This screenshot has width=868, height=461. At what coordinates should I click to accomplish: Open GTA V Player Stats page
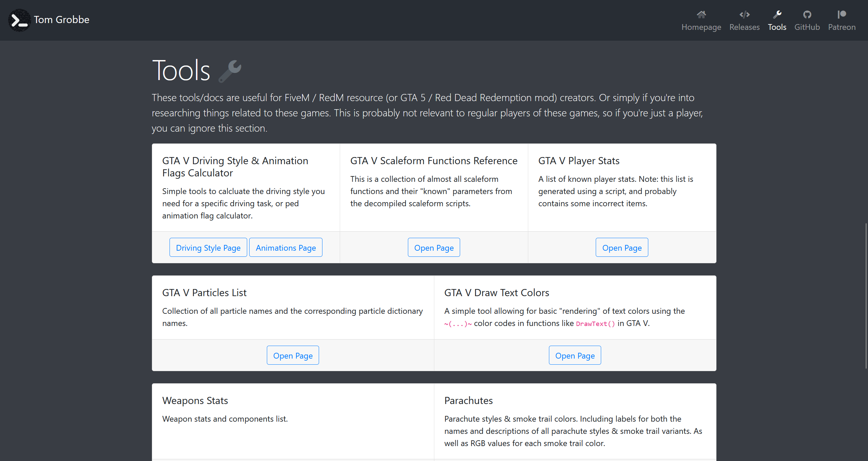[x=622, y=247]
